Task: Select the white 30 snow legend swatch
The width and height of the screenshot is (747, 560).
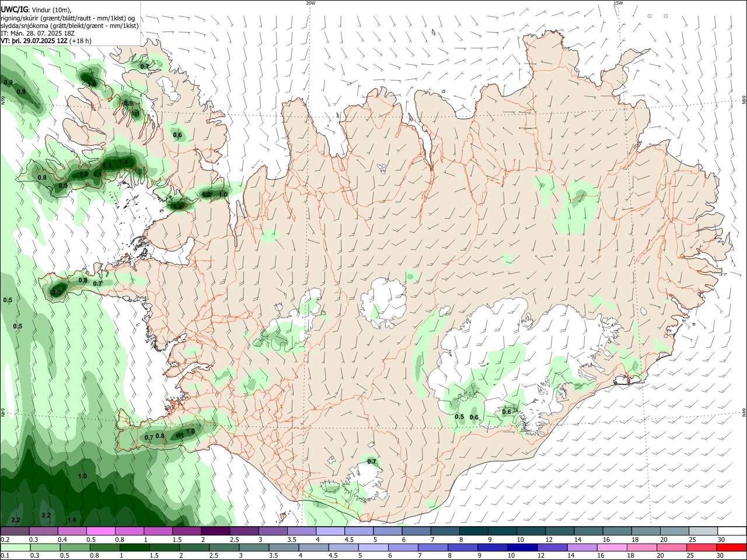Action: point(732,531)
